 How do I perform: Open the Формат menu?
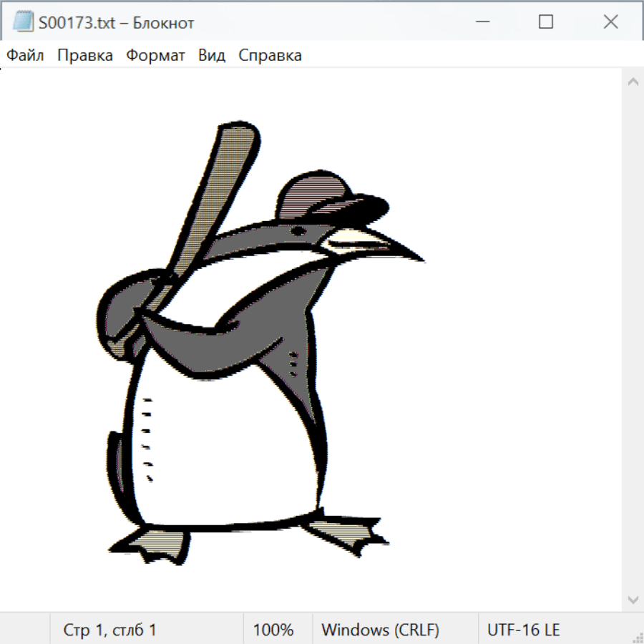(155, 56)
